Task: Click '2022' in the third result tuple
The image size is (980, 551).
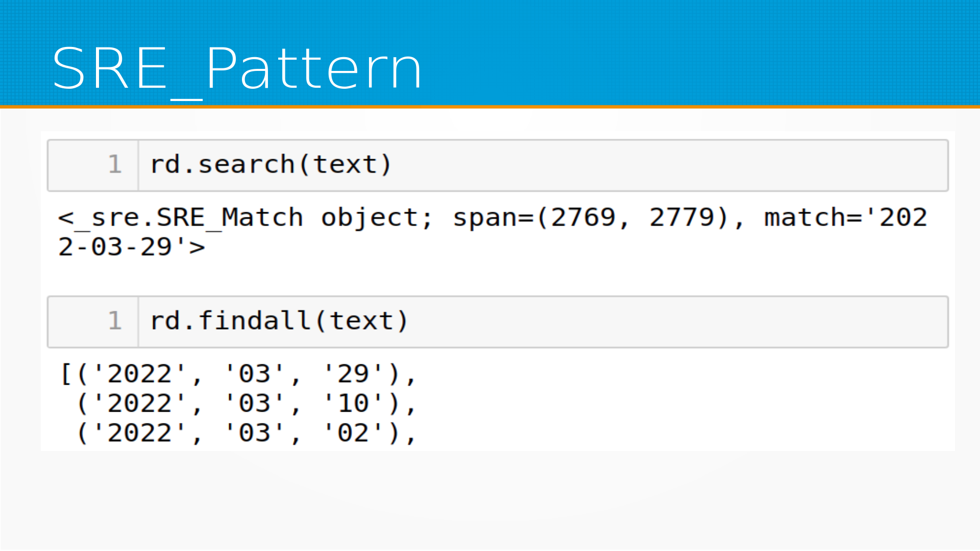Action: tap(139, 434)
